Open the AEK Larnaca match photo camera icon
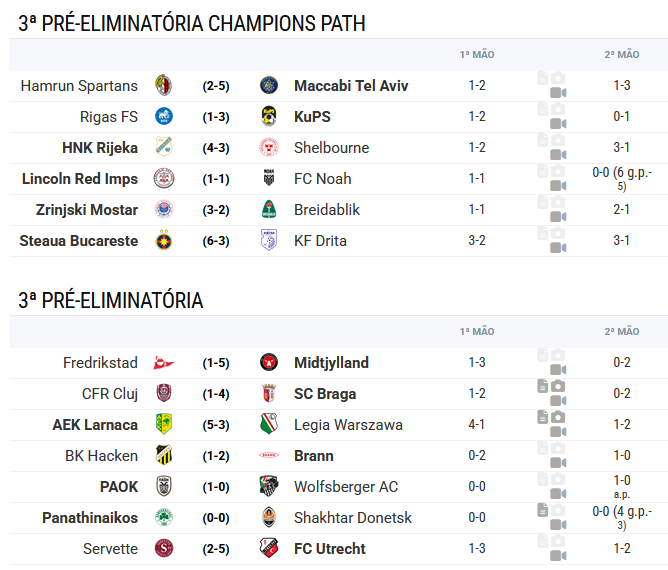 click(558, 417)
